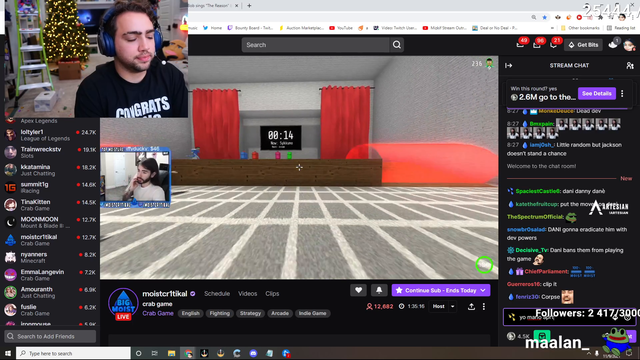
Task: Open loltyler1 channel in sidebar
Action: click(x=50, y=135)
